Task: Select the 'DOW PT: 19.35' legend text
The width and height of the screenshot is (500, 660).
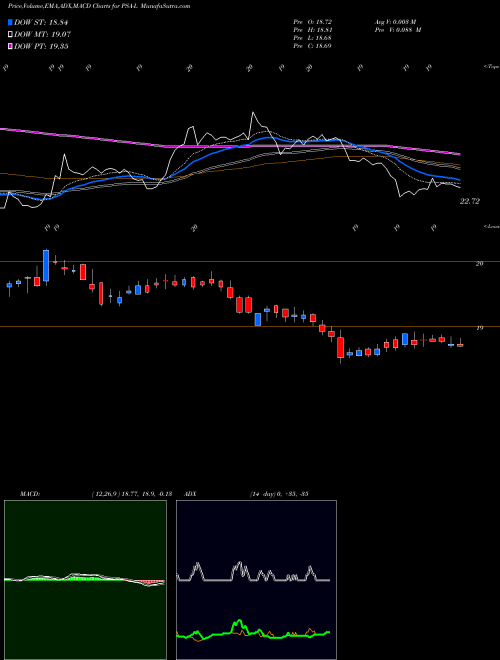Action: [x=41, y=46]
